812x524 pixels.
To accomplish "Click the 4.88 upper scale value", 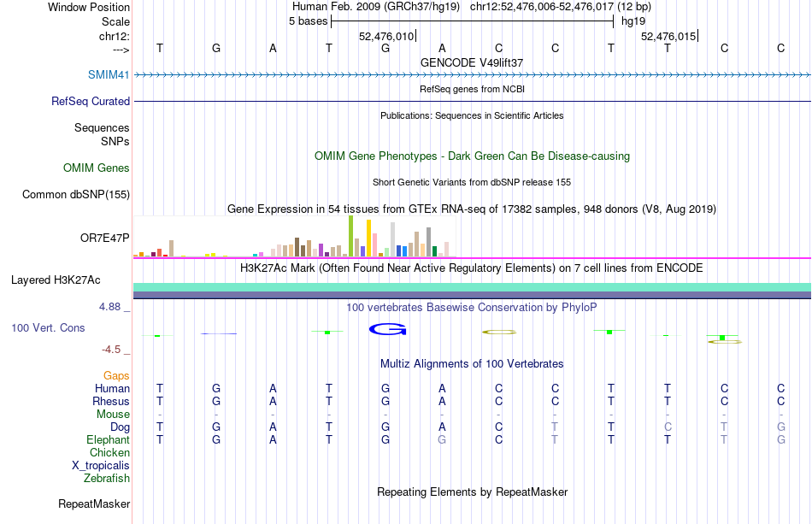I will [x=109, y=307].
